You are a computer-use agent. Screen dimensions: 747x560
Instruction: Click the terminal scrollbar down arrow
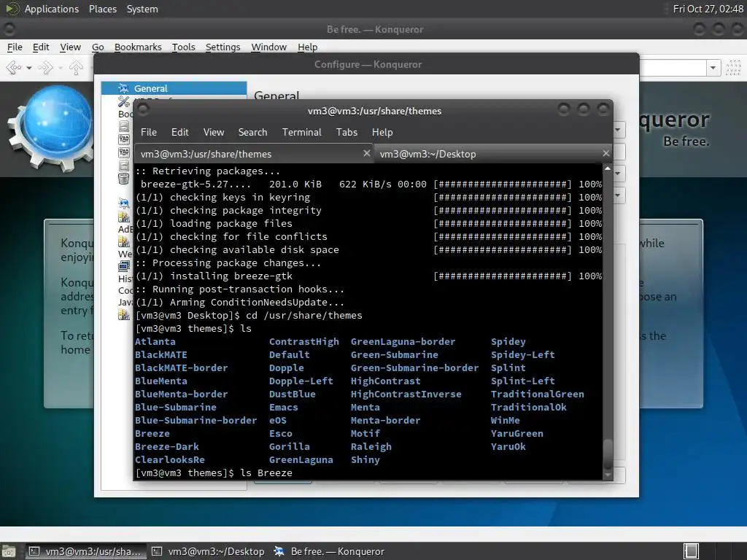pos(608,475)
